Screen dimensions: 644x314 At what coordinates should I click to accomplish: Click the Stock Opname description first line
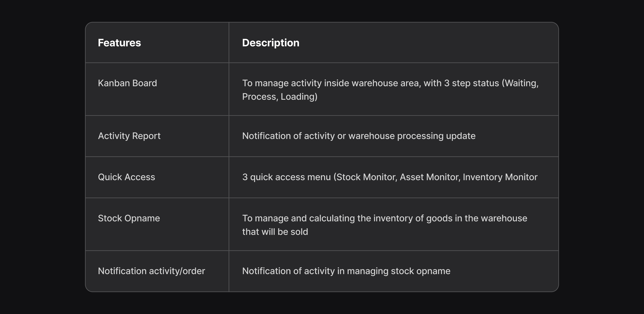pyautogui.click(x=384, y=218)
